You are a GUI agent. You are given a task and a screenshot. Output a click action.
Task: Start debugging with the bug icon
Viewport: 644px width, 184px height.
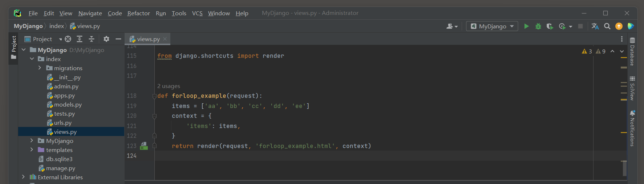(x=538, y=26)
